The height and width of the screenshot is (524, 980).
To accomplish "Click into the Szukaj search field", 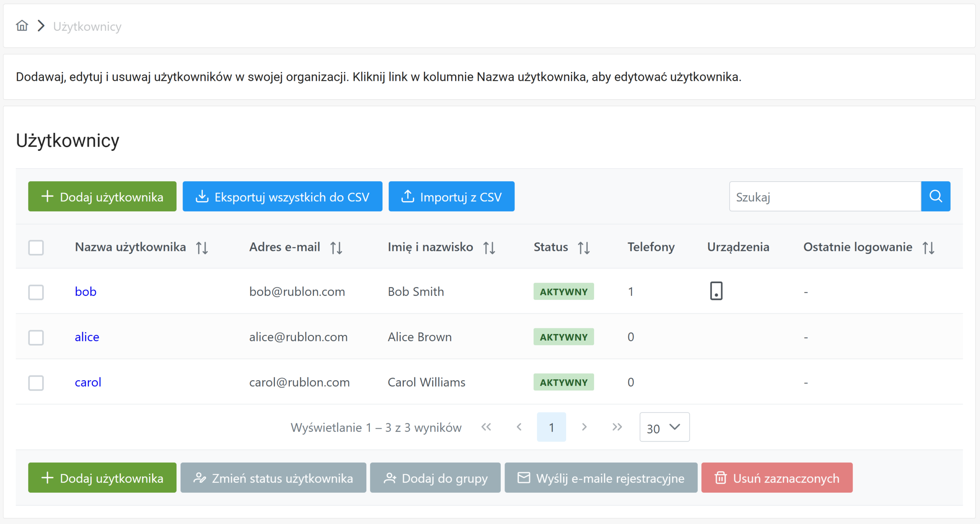I will 825,196.
